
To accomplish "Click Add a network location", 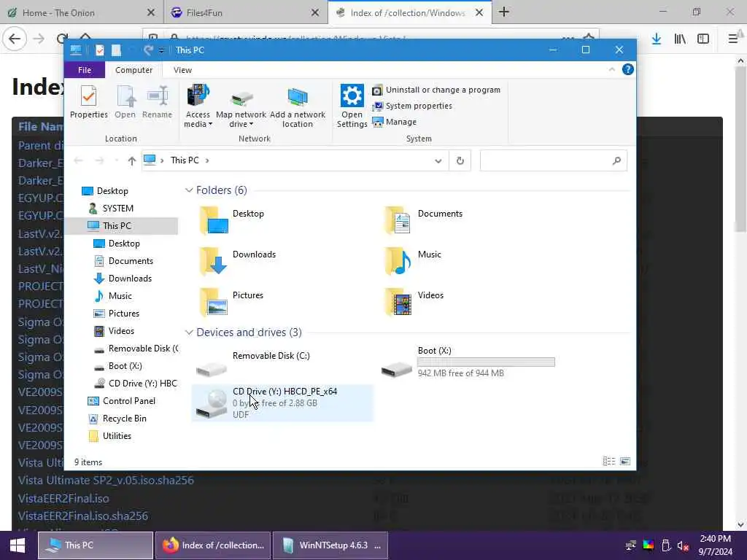I will [x=298, y=106].
